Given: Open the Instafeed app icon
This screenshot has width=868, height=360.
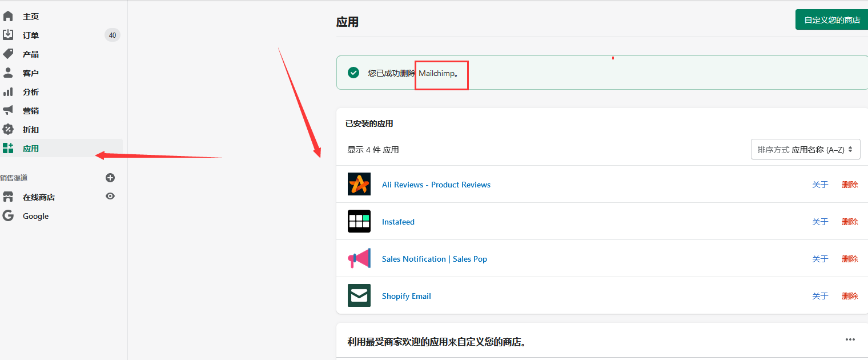Looking at the screenshot, I should (x=359, y=221).
